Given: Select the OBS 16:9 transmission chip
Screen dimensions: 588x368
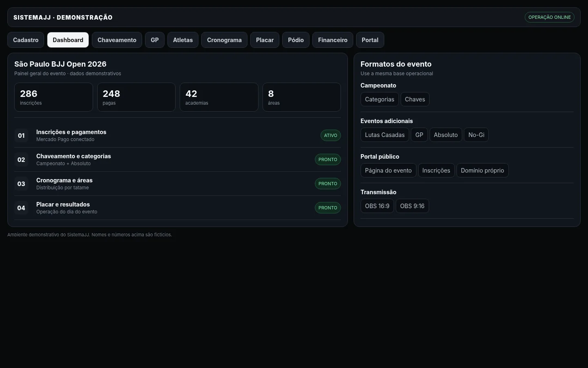Looking at the screenshot, I should (x=377, y=206).
